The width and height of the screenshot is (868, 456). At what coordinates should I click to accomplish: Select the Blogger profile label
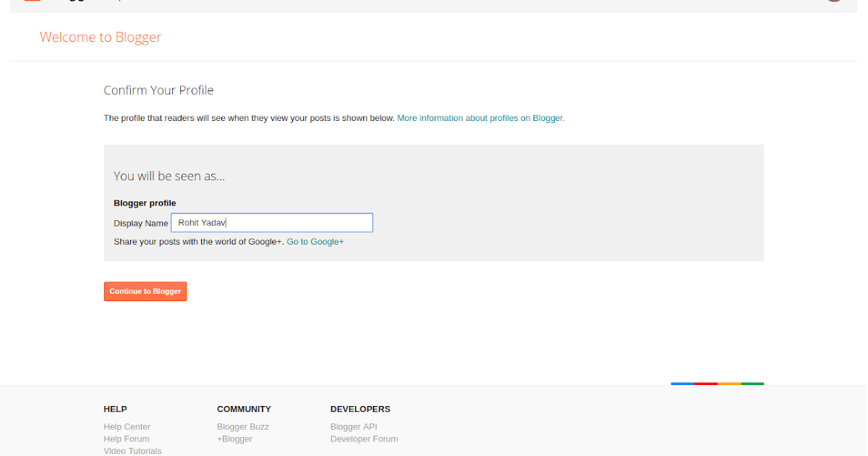[x=145, y=203]
